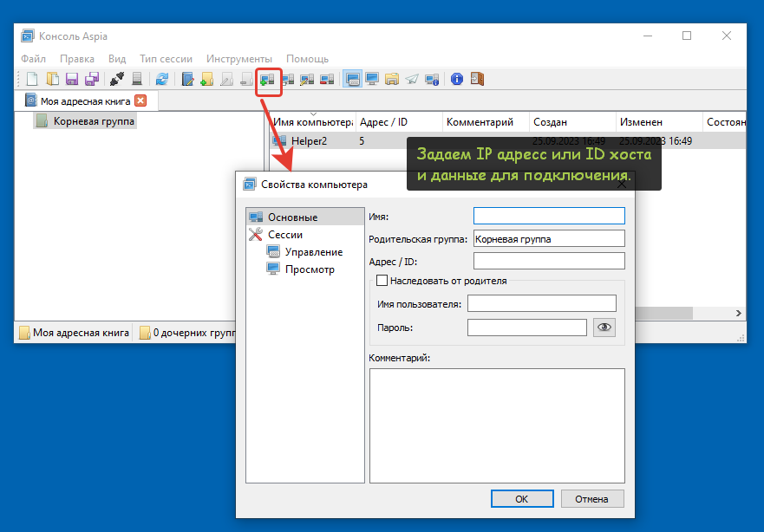
Task: Click the Fast connect plug icon
Action: pyautogui.click(x=117, y=80)
